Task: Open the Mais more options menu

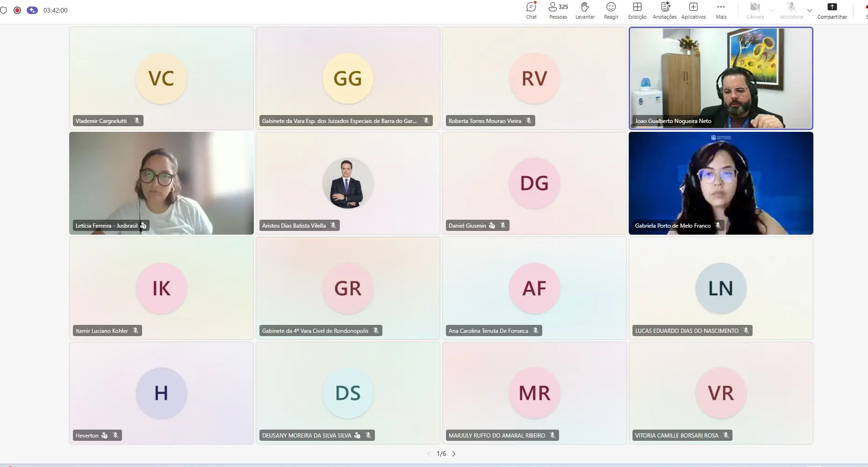Action: [x=721, y=10]
